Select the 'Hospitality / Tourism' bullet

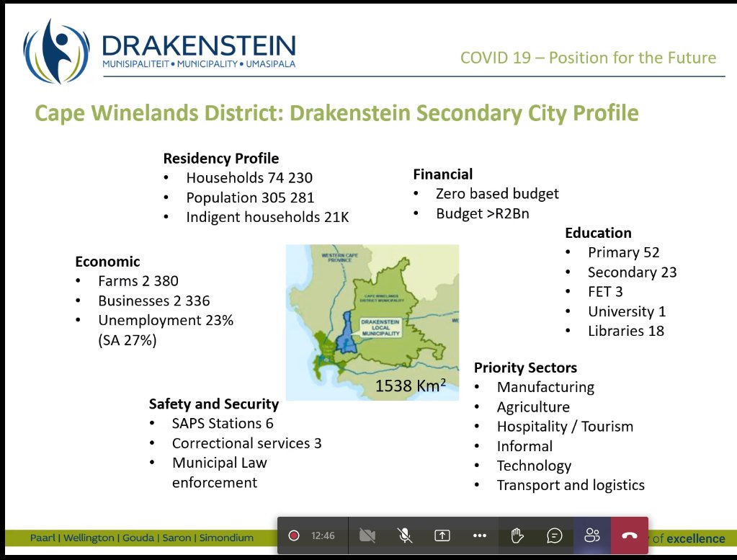tap(565, 427)
